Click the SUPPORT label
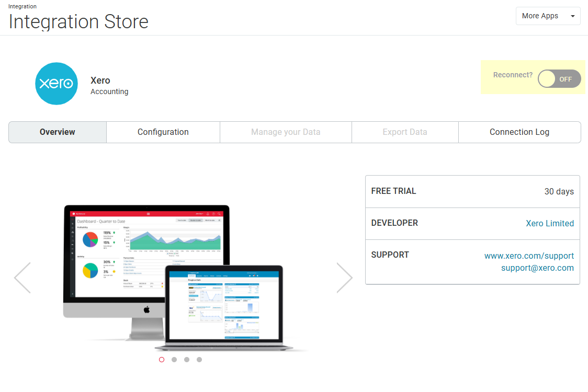Viewport: 588px width, 392px height. (390, 255)
